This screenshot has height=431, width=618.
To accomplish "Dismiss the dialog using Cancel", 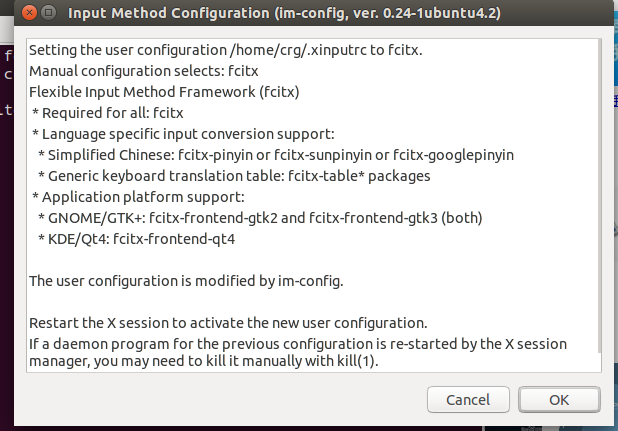I will point(468,399).
